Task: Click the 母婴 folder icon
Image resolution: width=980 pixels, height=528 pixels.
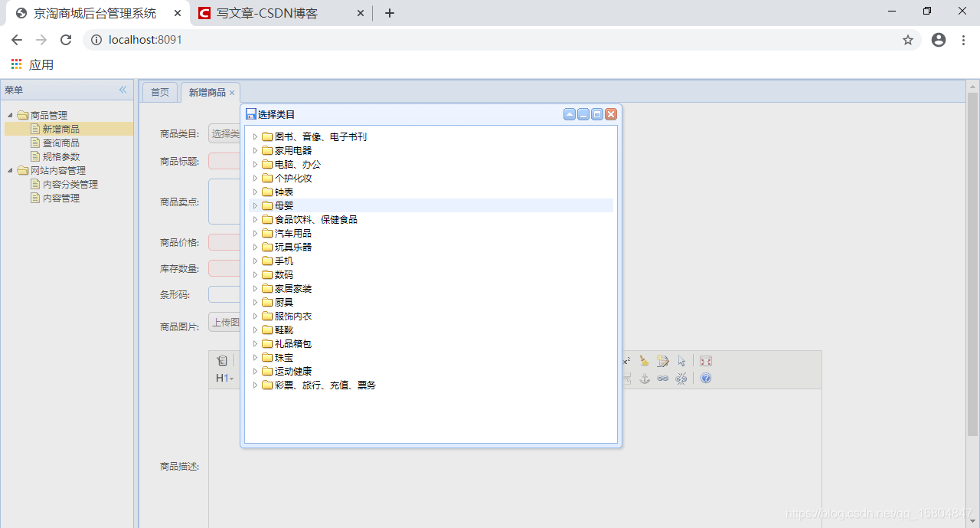Action: pyautogui.click(x=267, y=206)
